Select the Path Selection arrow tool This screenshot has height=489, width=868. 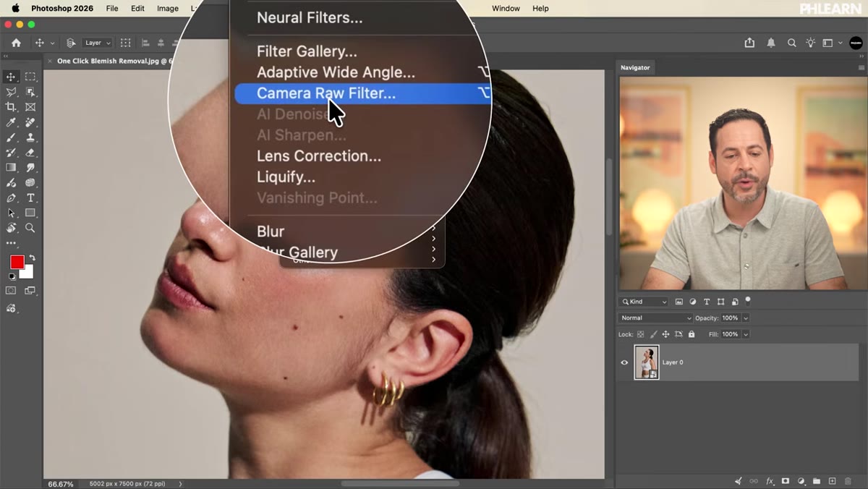pos(11,213)
